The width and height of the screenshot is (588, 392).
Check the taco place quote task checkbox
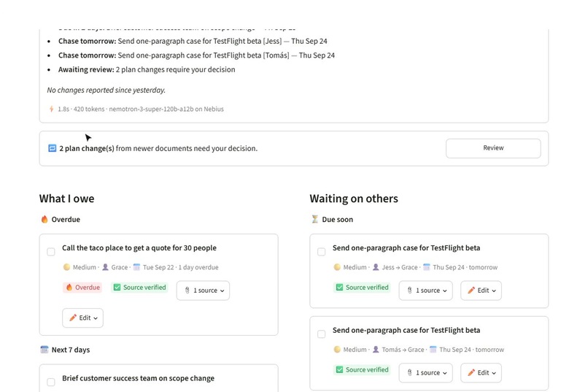(51, 252)
